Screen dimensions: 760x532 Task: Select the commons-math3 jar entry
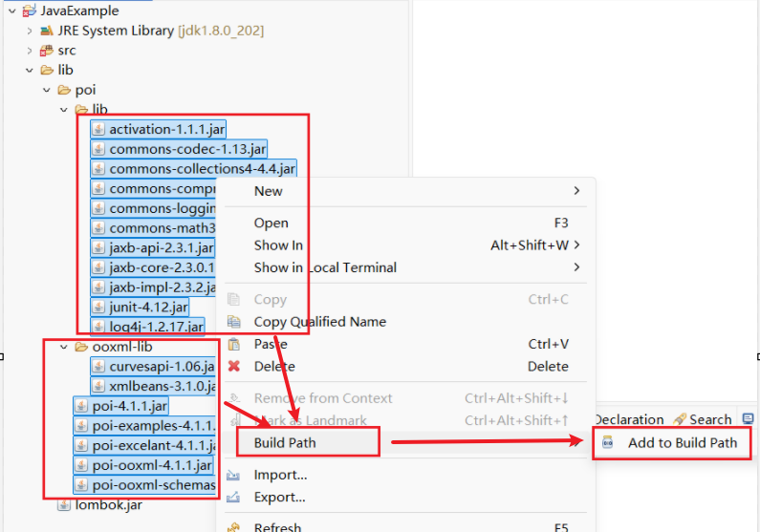[x=153, y=228]
